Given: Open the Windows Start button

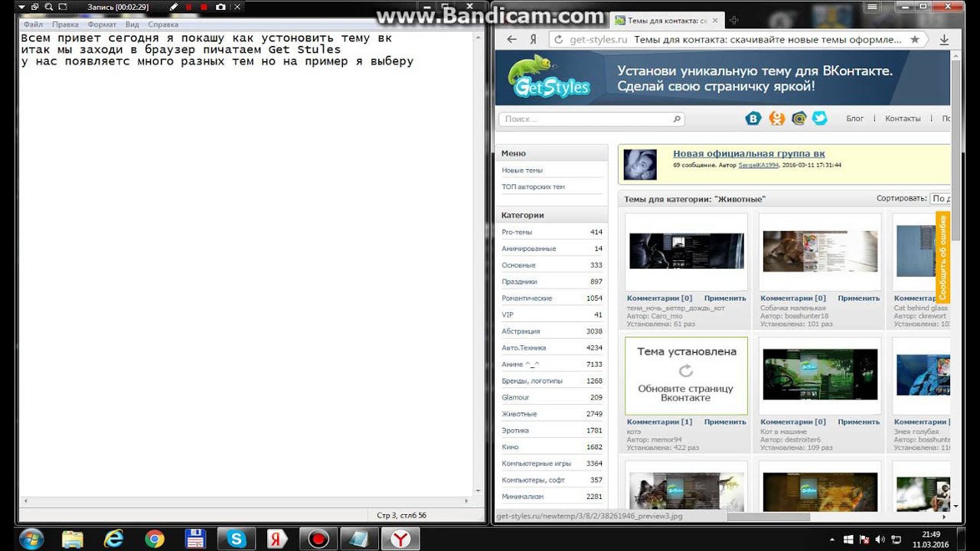Looking at the screenshot, I should (x=31, y=539).
